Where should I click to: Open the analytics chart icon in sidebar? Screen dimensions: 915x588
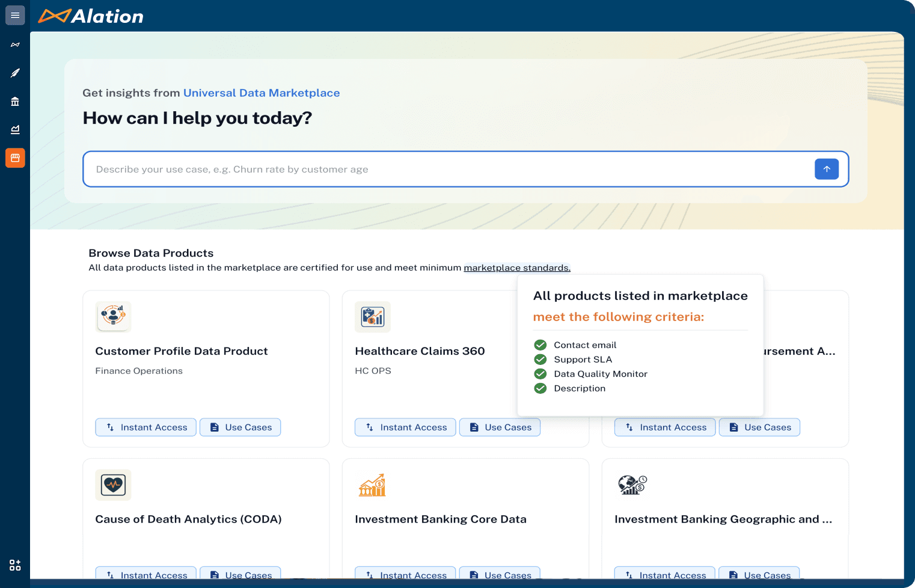tap(15, 129)
